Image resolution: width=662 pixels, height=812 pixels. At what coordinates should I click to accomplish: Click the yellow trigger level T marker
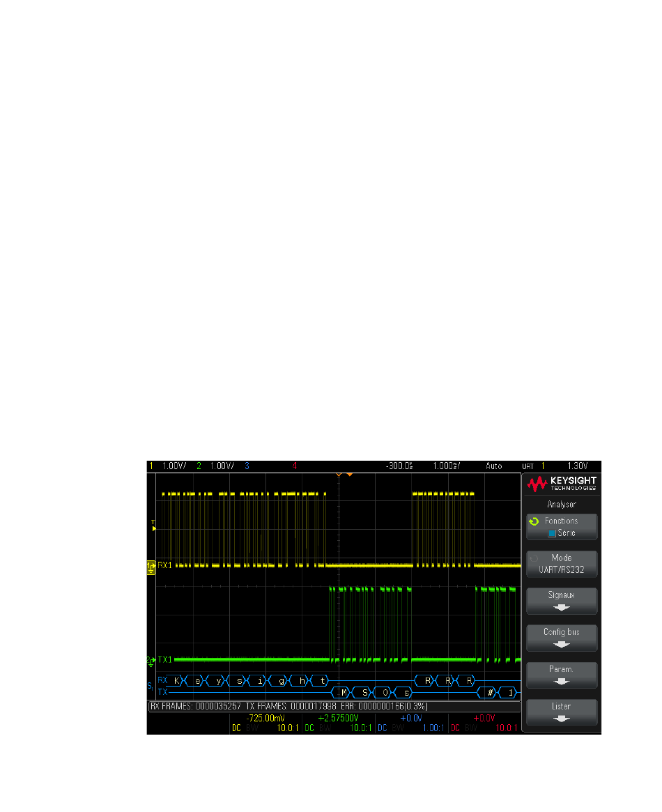point(153,526)
